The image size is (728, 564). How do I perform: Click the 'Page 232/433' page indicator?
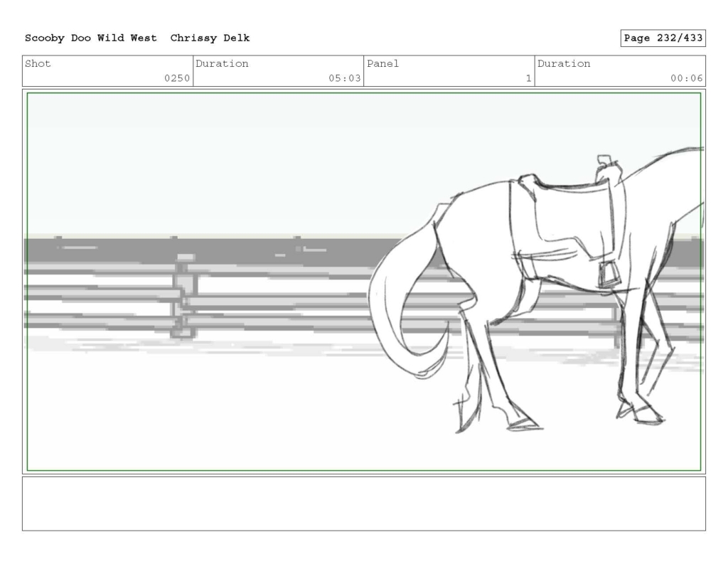pos(663,38)
